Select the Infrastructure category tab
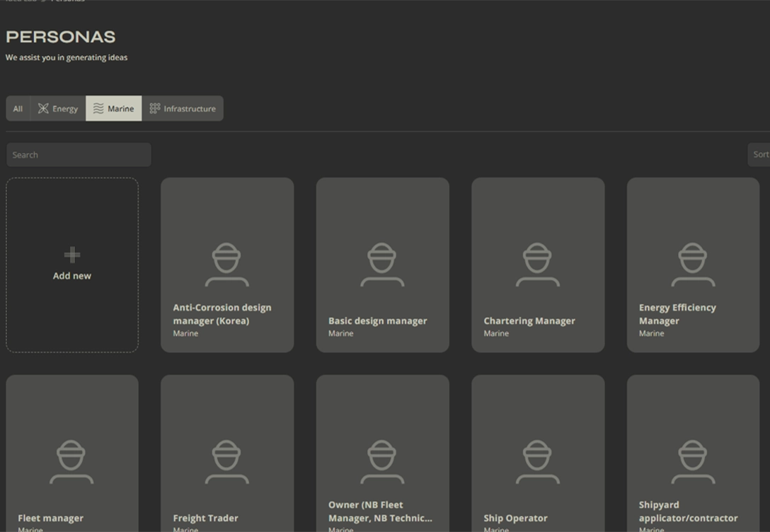770x532 pixels. [183, 109]
